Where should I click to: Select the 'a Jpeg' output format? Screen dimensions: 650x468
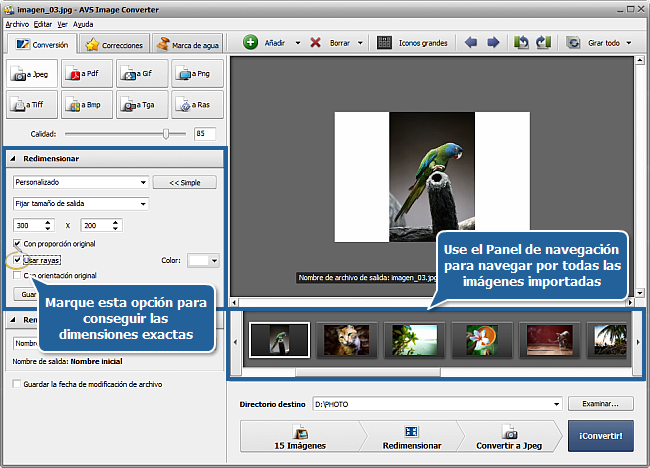coord(32,73)
